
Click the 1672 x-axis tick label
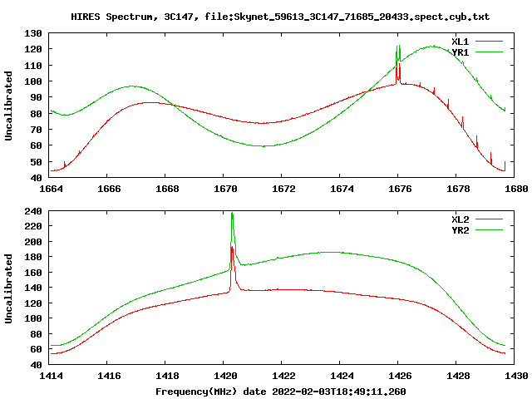click(x=283, y=189)
